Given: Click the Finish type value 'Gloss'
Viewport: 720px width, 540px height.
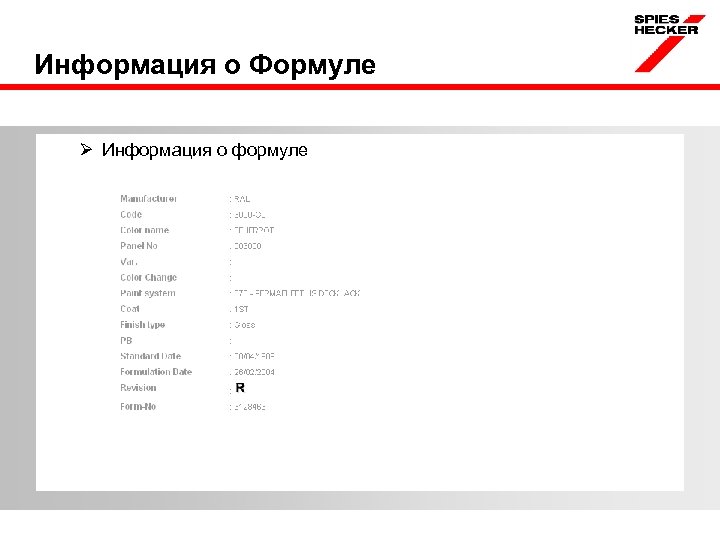Looking at the screenshot, I should [x=245, y=325].
